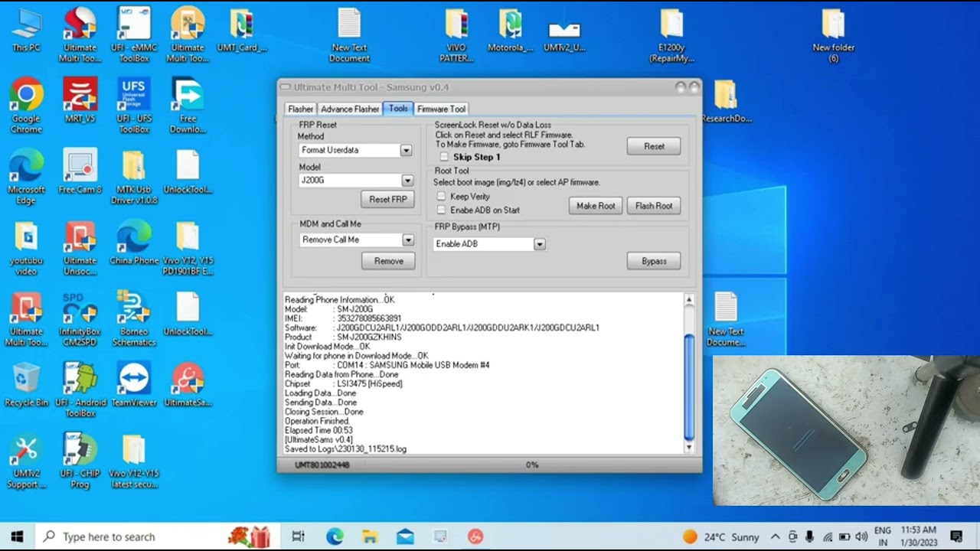The height and width of the screenshot is (551, 980).
Task: Open This PC desktop icon
Action: (26, 31)
